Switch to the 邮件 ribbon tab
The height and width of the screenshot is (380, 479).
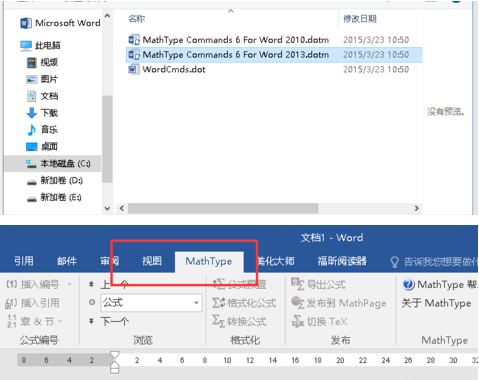[x=67, y=261]
